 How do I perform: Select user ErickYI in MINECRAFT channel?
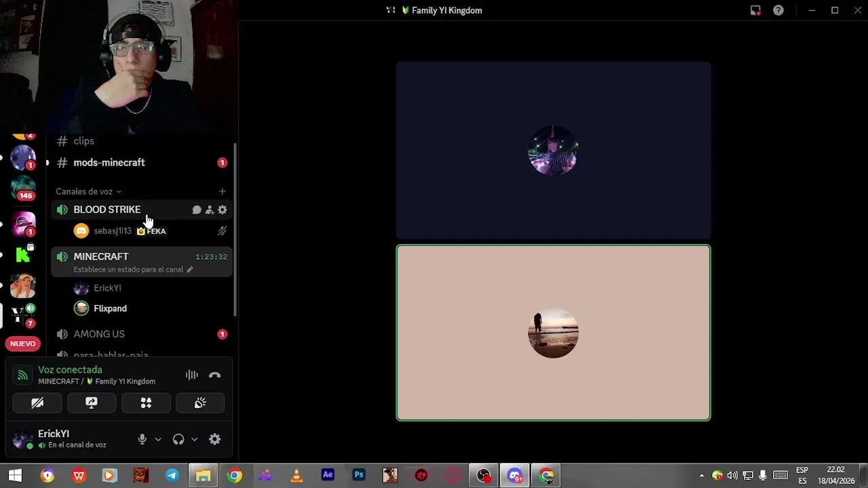[107, 288]
